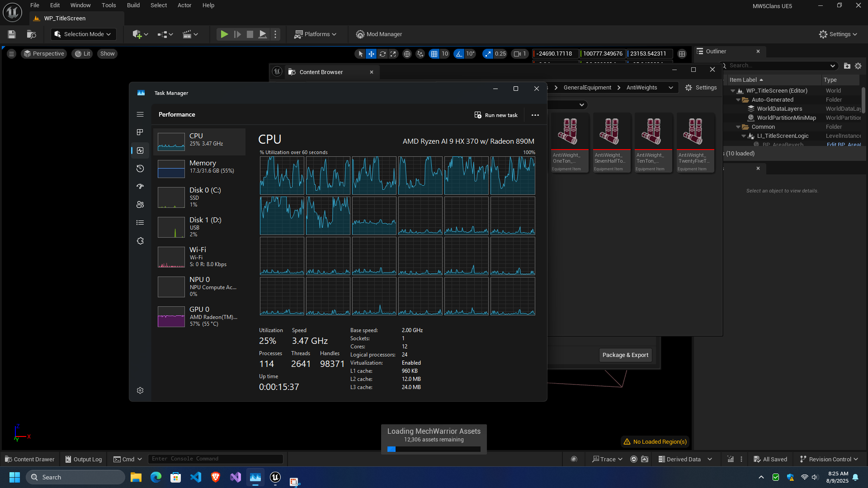Select Wi-Fi in Task Manager performance list
The height and width of the screenshot is (488, 868).
[199, 257]
